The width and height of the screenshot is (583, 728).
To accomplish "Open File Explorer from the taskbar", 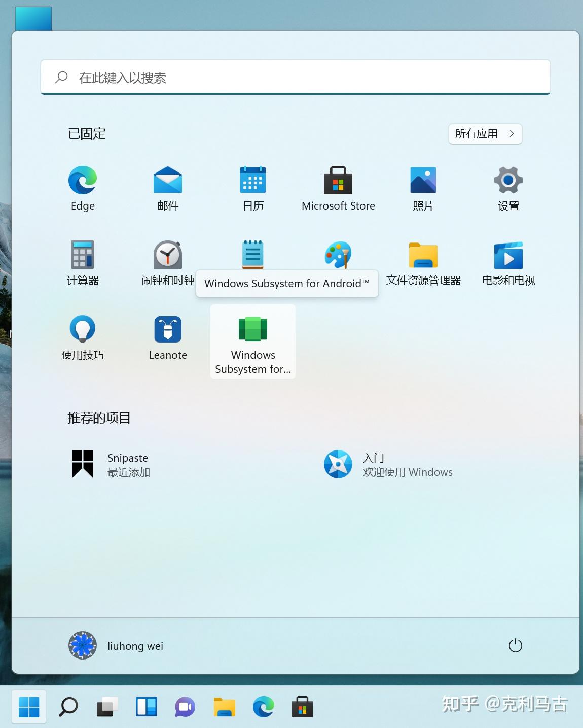I will 224,707.
